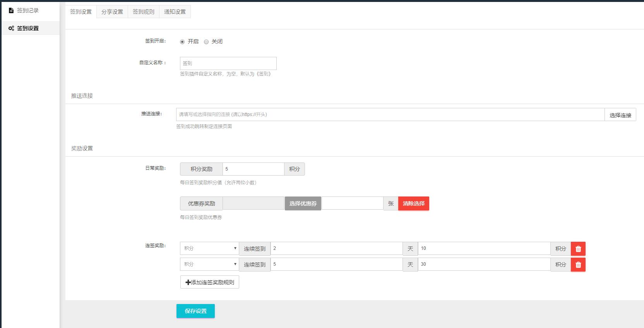
Task: Click the coupon quantity input before 张
Action: [352, 203]
